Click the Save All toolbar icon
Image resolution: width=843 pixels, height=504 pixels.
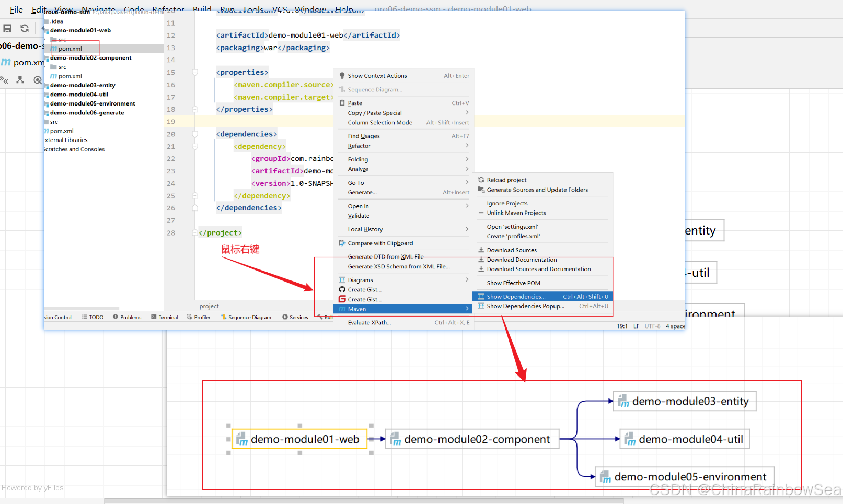click(x=7, y=28)
